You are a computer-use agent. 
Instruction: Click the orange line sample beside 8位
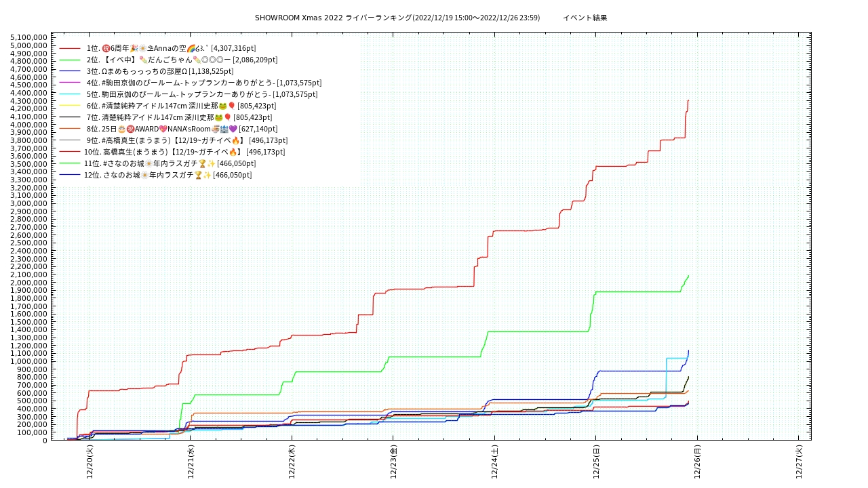71,129
